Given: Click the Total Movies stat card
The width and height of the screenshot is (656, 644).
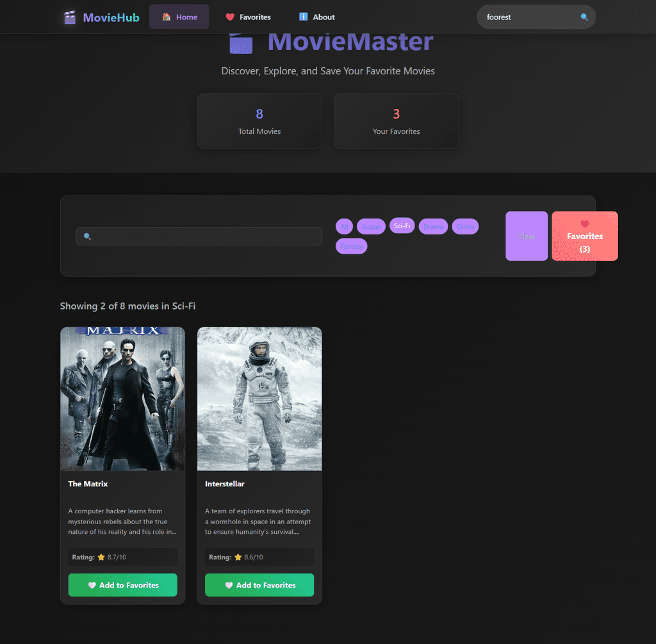Looking at the screenshot, I should pyautogui.click(x=259, y=121).
